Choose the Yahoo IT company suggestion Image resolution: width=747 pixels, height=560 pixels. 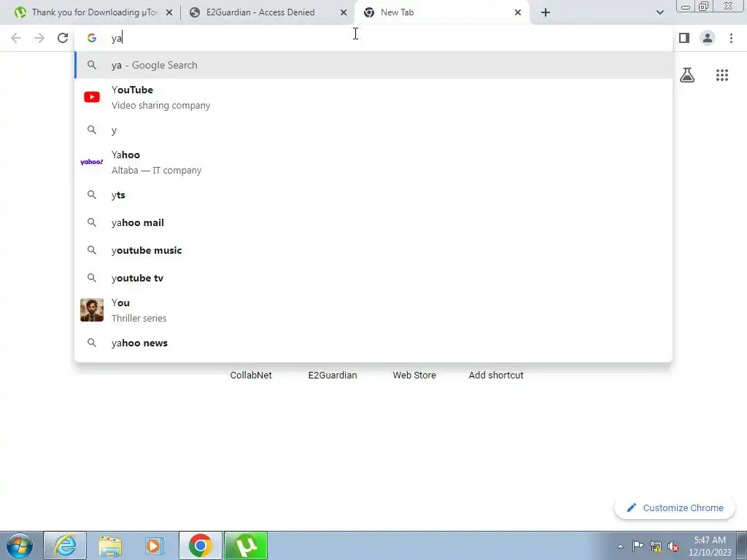[373, 162]
